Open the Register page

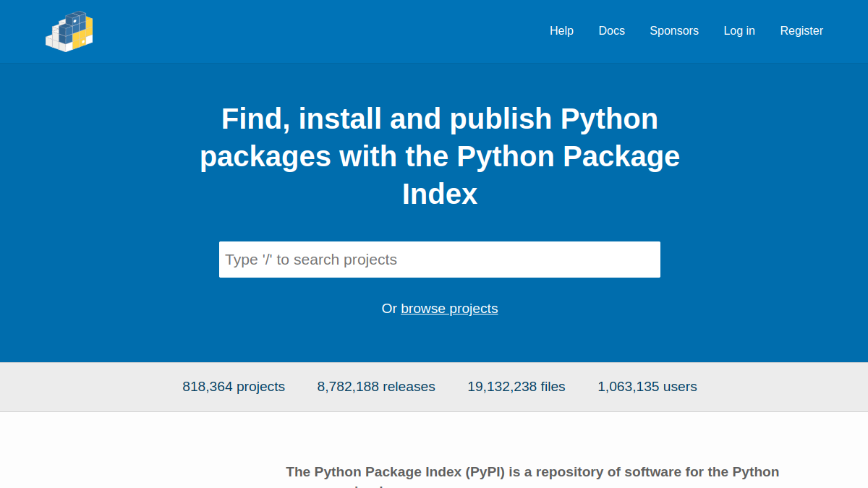[801, 30]
